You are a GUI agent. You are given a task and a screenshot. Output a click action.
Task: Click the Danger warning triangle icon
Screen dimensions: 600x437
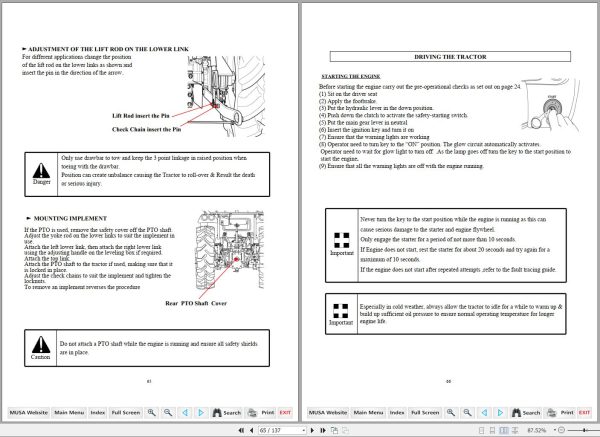pyautogui.click(x=41, y=171)
